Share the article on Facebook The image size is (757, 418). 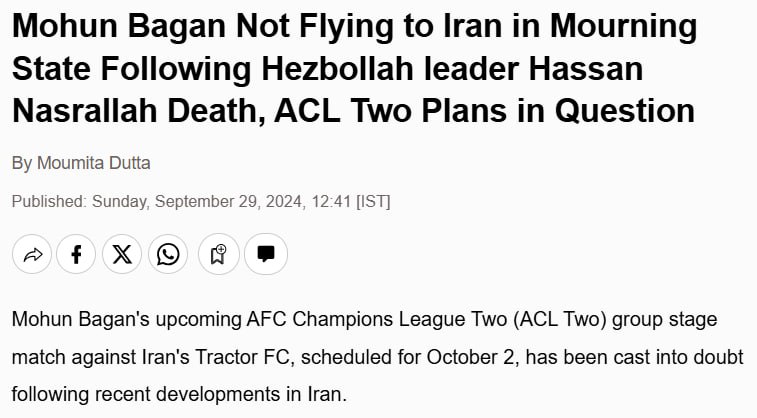coord(76,254)
